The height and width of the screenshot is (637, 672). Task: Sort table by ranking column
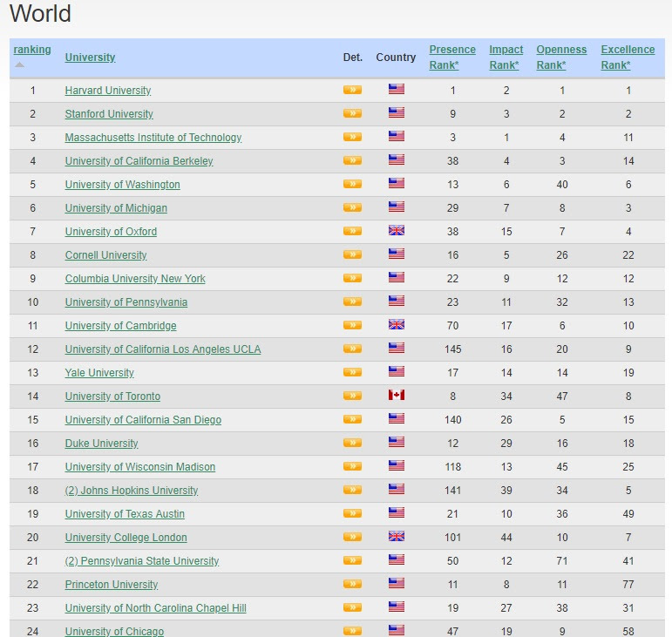click(32, 50)
